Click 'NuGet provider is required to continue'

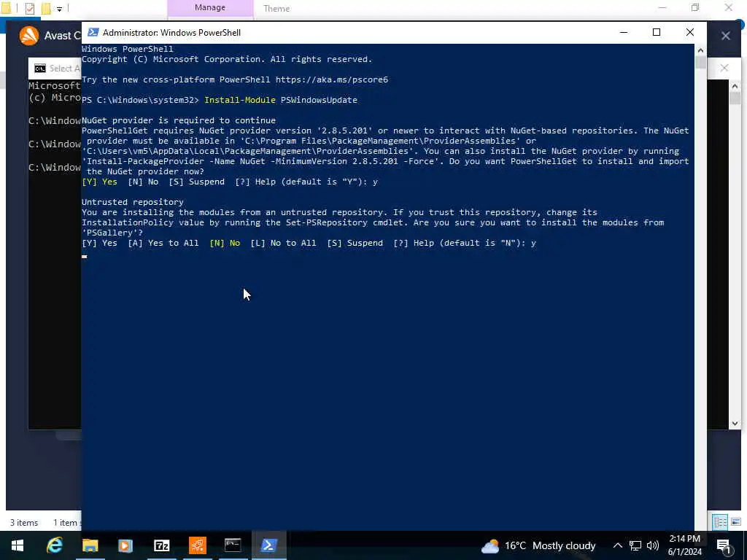[179, 120]
